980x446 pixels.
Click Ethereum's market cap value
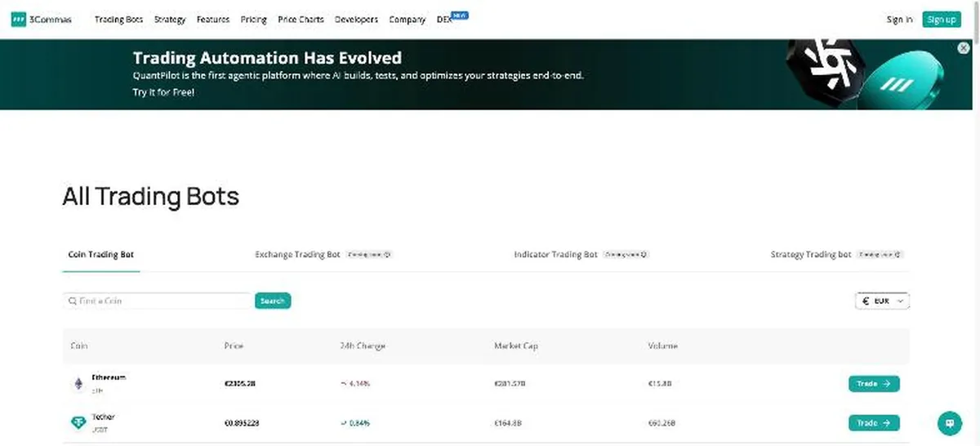coord(510,383)
